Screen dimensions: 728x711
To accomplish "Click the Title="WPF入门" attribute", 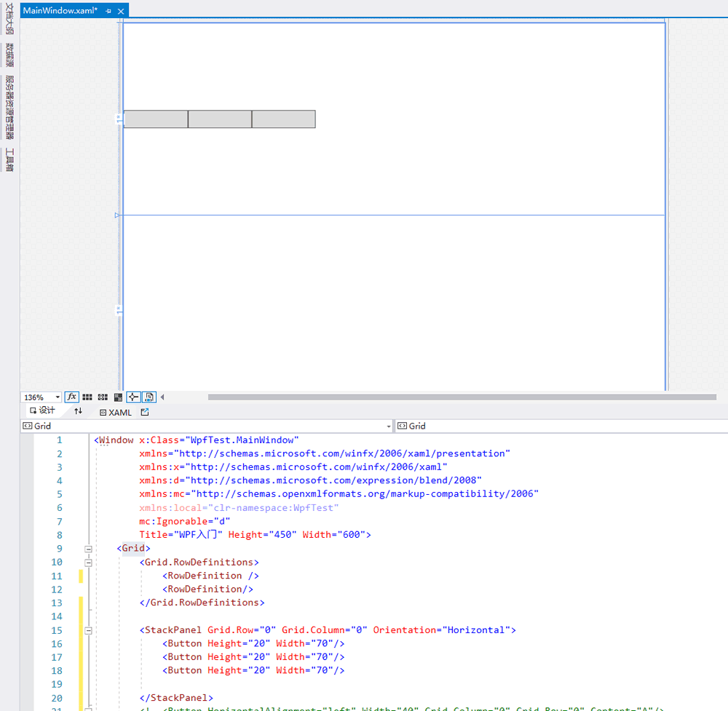I will (181, 535).
